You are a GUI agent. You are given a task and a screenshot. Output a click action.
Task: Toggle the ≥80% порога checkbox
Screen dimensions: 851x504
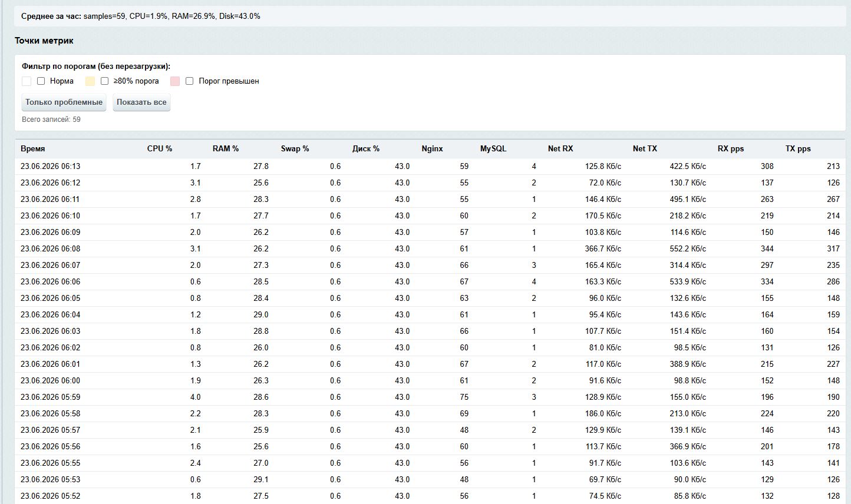coord(104,81)
